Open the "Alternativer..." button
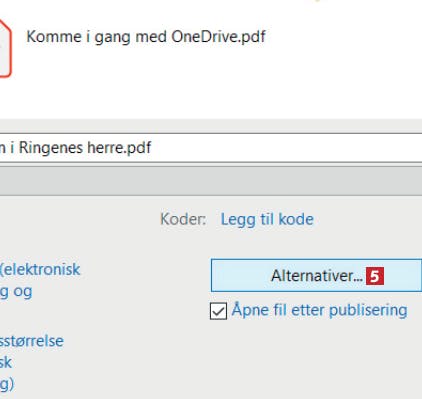Image resolution: width=422 pixels, height=399 pixels. pos(316,275)
